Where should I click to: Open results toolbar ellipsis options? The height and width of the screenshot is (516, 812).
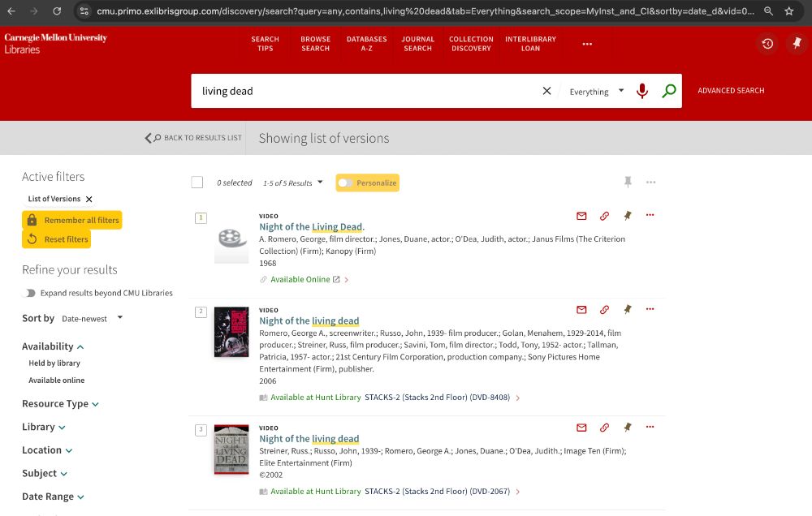[x=650, y=183]
